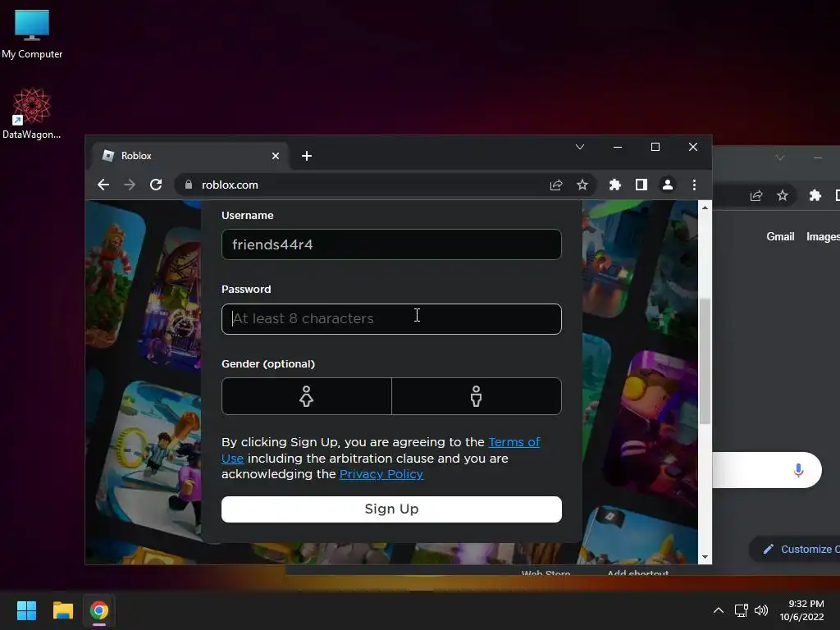
Task: Open volume speaker tray icon
Action: 760,610
